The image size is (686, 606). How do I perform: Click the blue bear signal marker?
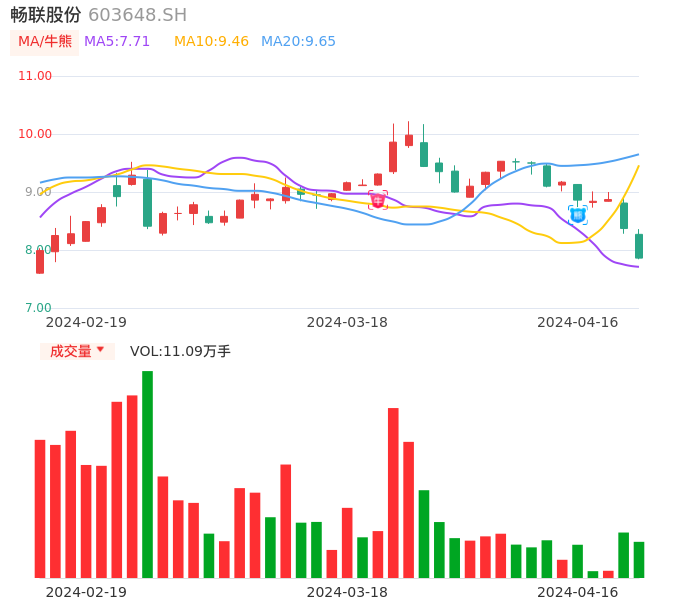(x=578, y=215)
